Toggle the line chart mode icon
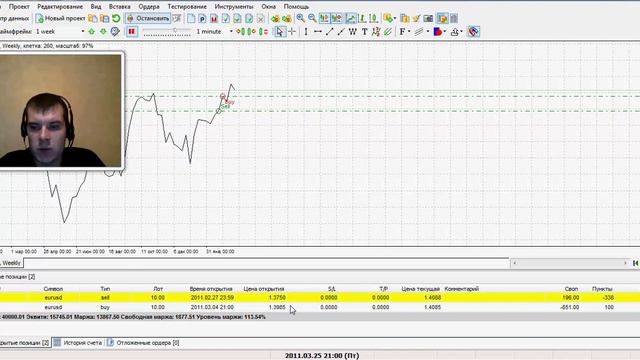 (x=350, y=18)
